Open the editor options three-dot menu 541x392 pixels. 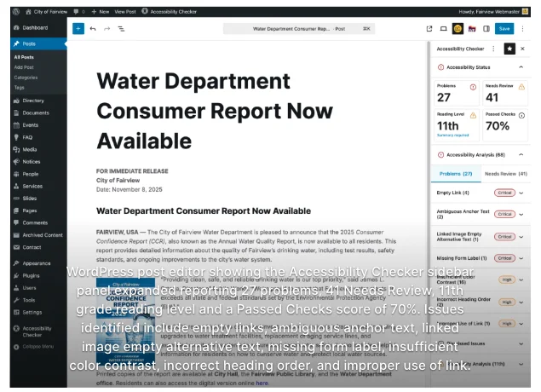pos(522,29)
